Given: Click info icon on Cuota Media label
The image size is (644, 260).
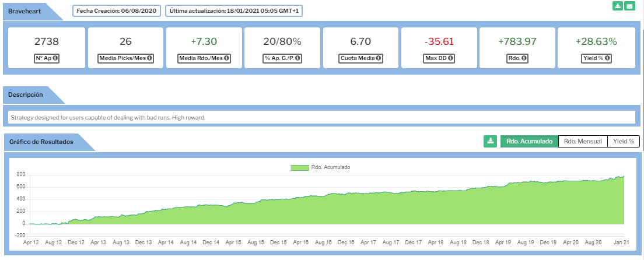Looking at the screenshot, I should tap(379, 58).
